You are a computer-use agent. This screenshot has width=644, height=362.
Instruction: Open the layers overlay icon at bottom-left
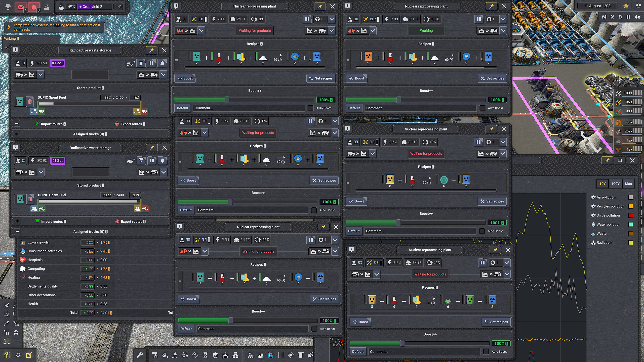[x=18, y=355]
